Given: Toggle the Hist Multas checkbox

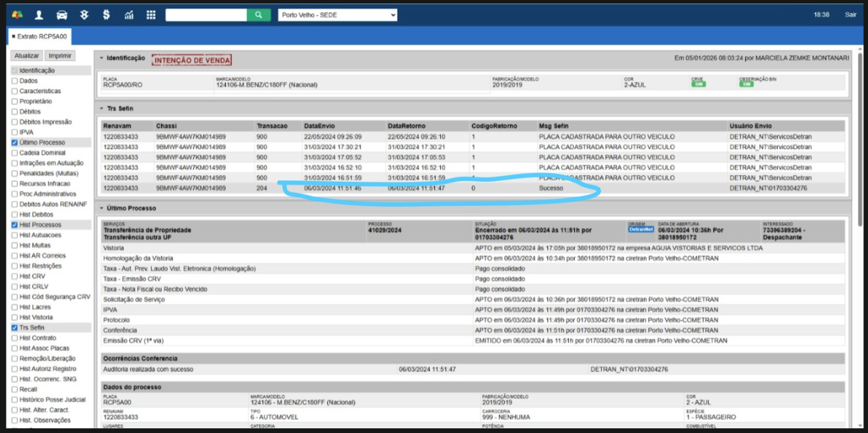Looking at the screenshot, I should [15, 246].
